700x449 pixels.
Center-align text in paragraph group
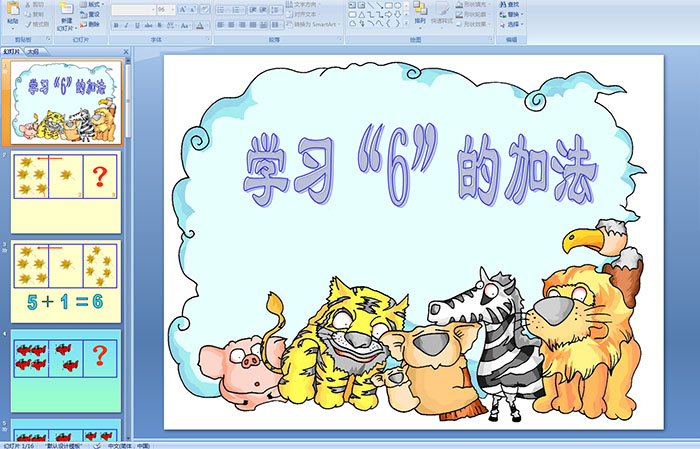(231, 25)
